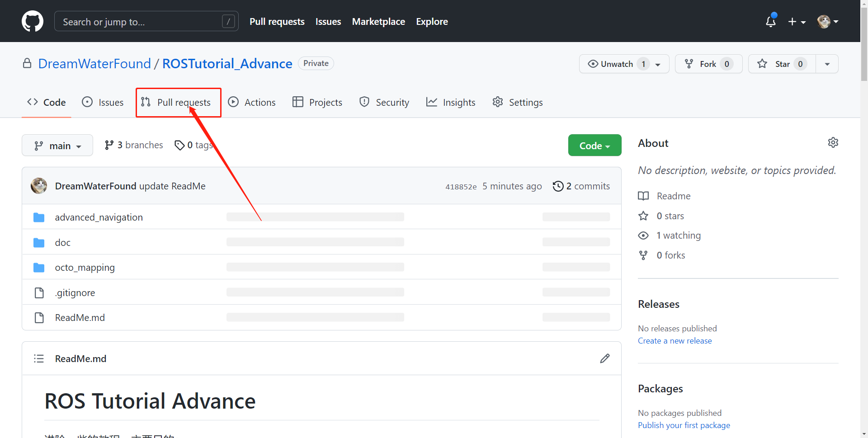
Task: Click the advanced_navigation folder icon
Action: coord(39,217)
